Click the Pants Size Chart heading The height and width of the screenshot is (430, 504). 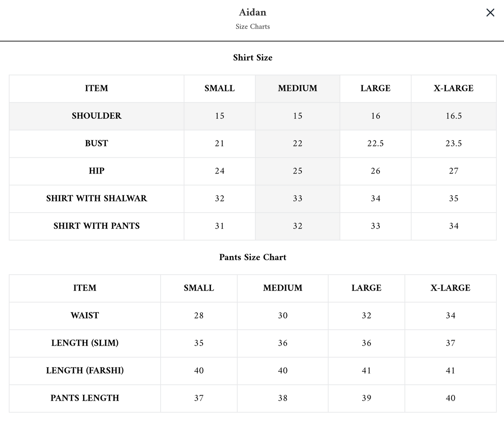tap(253, 257)
